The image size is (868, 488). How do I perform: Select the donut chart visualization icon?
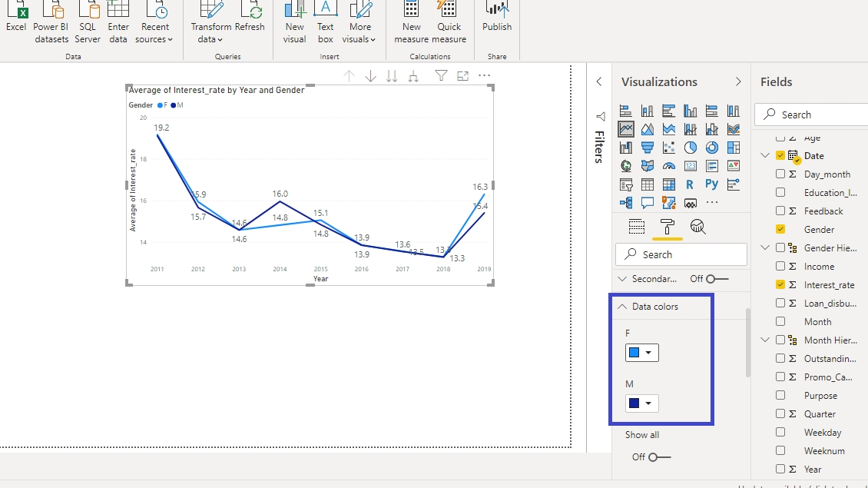[711, 148]
